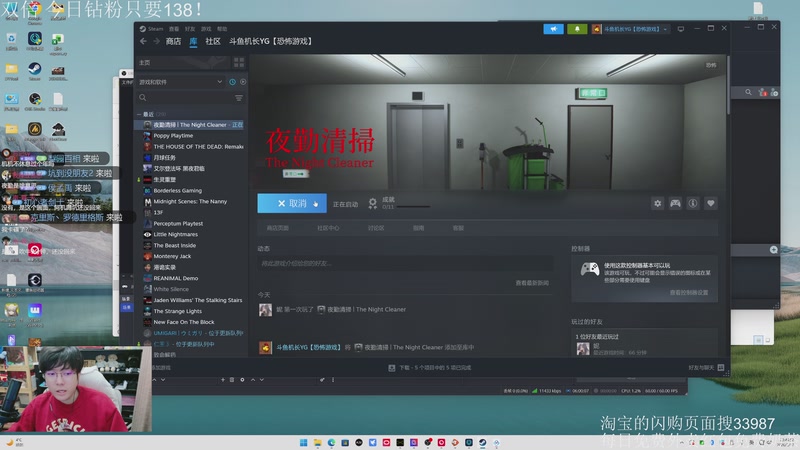The image size is (800, 450).
Task: Select 夜勤清掃 | The Night Cleaner in library list
Action: tap(190, 124)
